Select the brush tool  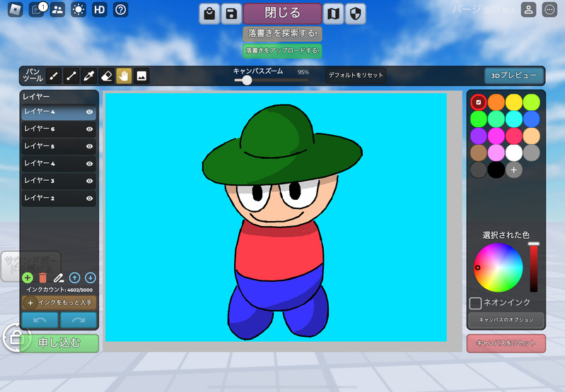click(x=54, y=76)
